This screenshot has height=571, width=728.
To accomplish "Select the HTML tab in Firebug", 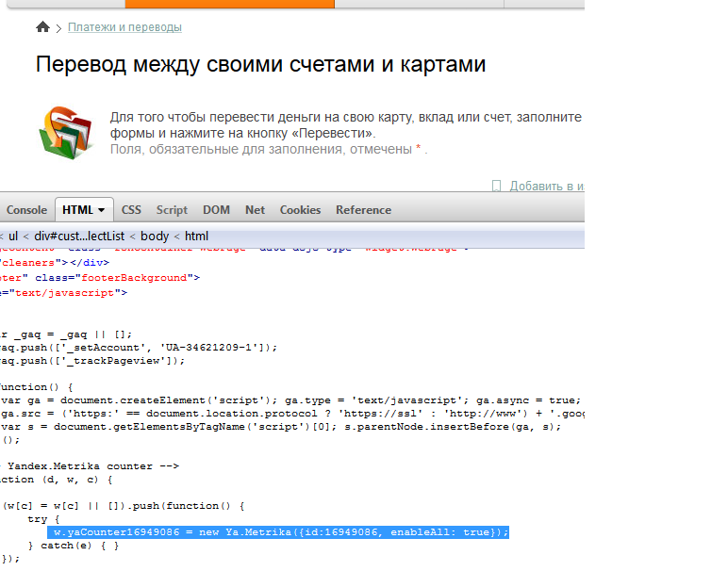I will 84,210.
